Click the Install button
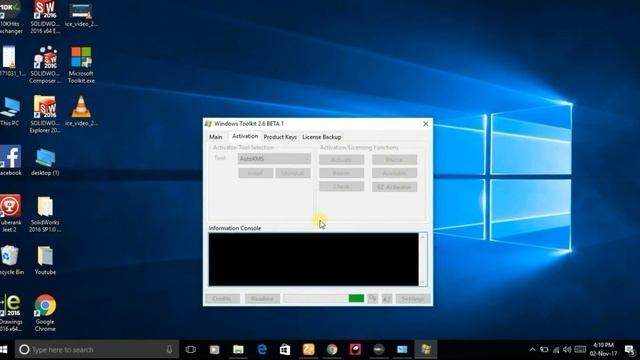Screen dimensions: 640x360 (256, 173)
